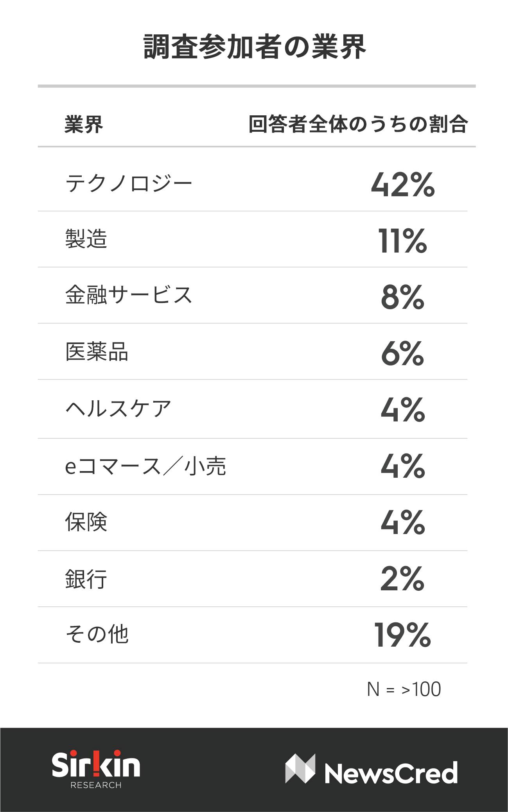Click the 11% value
The width and height of the screenshot is (508, 812).
(403, 240)
